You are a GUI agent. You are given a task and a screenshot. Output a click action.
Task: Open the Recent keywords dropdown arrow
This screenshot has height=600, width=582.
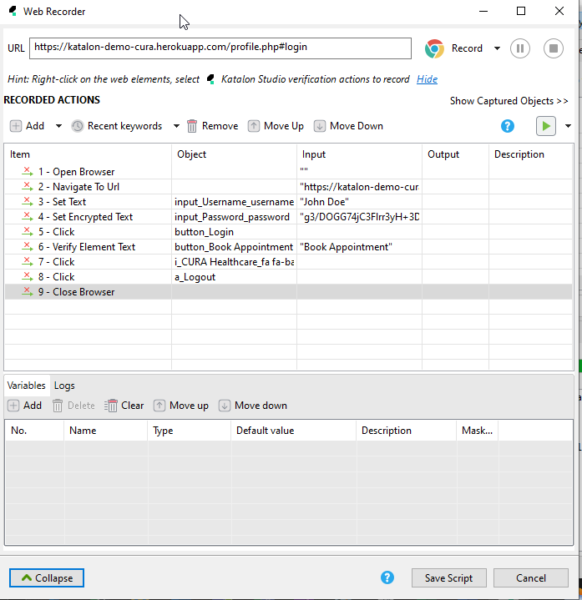[x=176, y=126]
